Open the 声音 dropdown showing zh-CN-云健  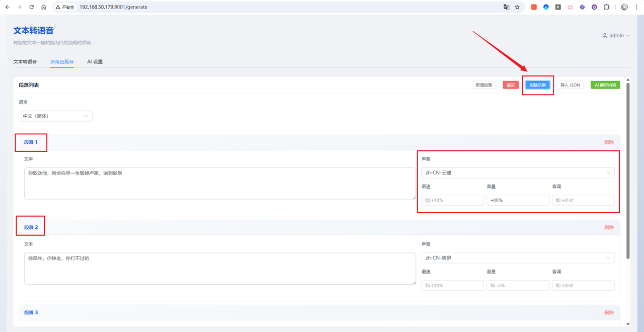[x=518, y=173]
